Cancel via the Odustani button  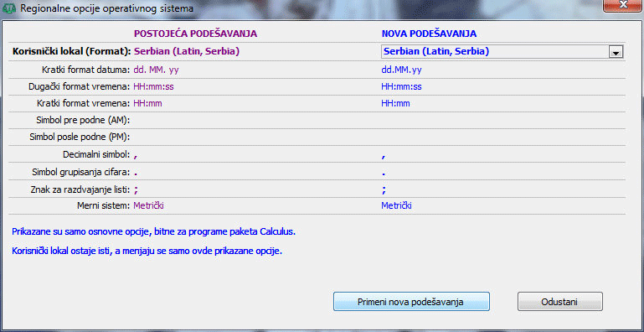click(559, 302)
